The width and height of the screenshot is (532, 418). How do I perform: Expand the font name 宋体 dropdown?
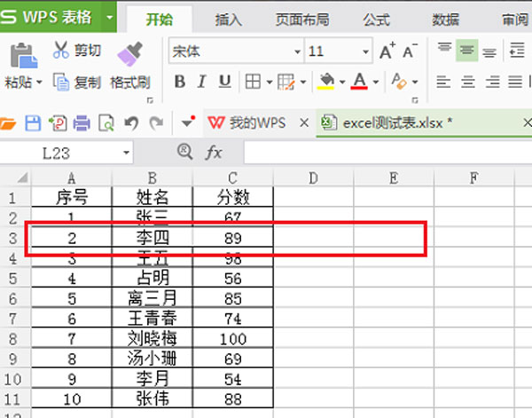297,51
